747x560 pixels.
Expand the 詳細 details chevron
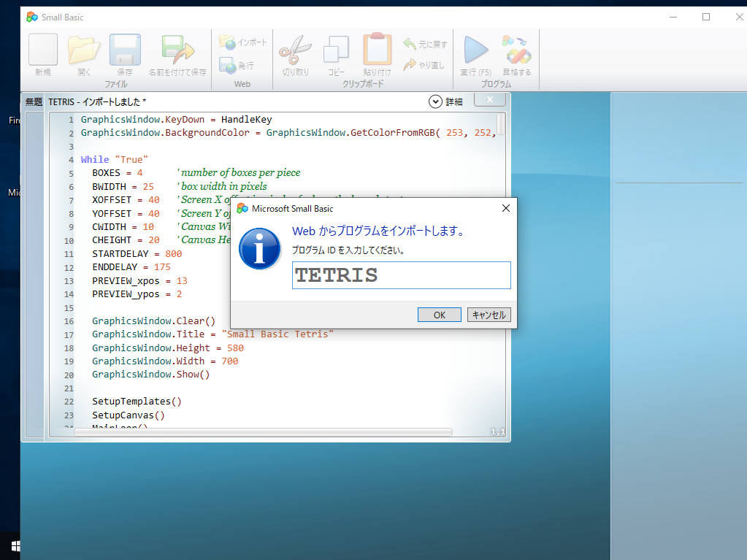click(x=435, y=101)
